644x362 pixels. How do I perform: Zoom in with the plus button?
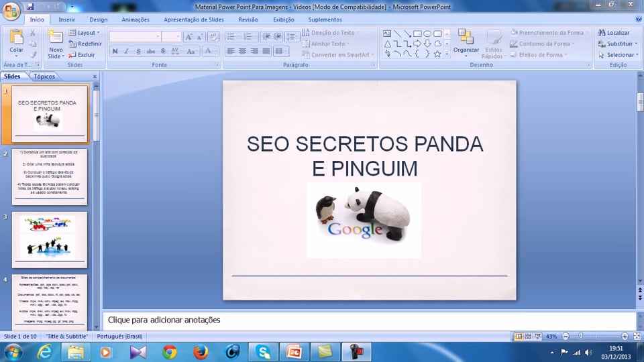pyautogui.click(x=625, y=336)
